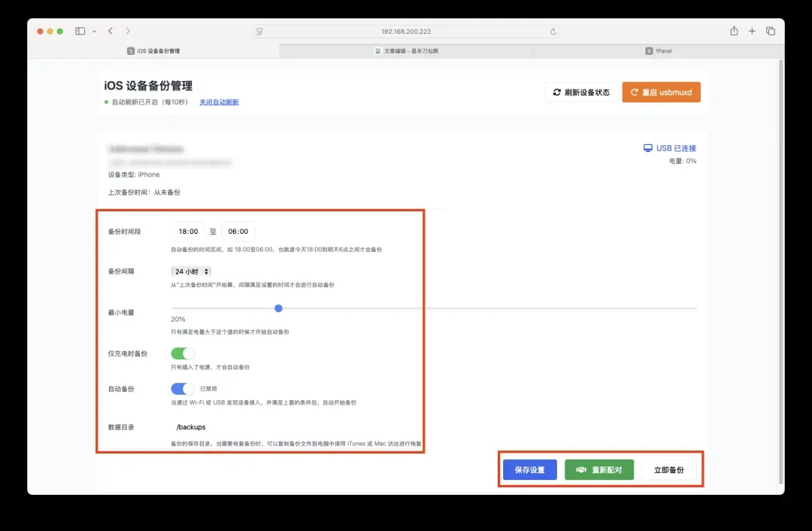This screenshot has height=531, width=812.
Task: Click the 保存设置 button
Action: [x=529, y=470]
